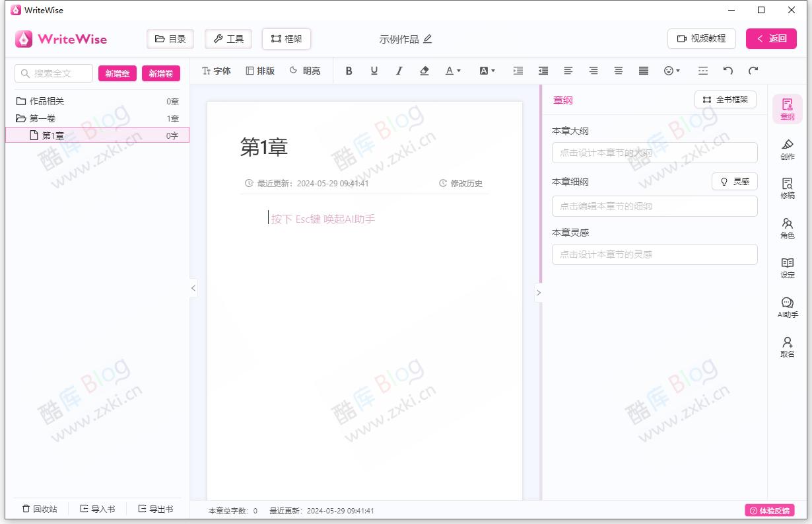Screen dimensions: 812x524
Task: Click the 本章大纲 outline input field
Action: 654,153
